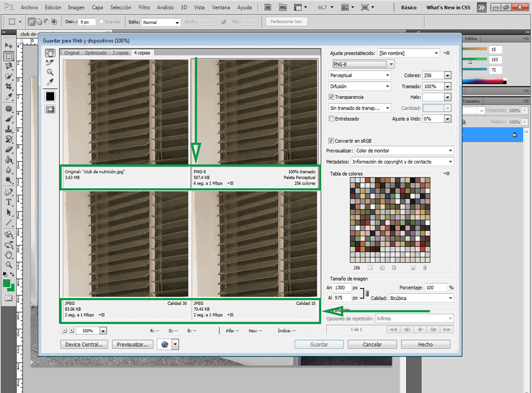532x393 pixels.
Task: Select the Blur tool in toolbox
Action: [x=8, y=170]
